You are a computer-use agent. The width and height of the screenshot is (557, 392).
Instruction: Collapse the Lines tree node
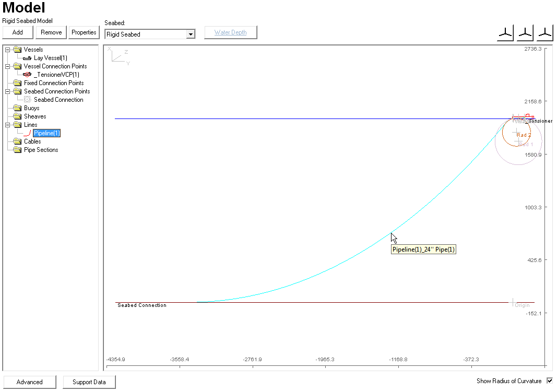(x=8, y=125)
